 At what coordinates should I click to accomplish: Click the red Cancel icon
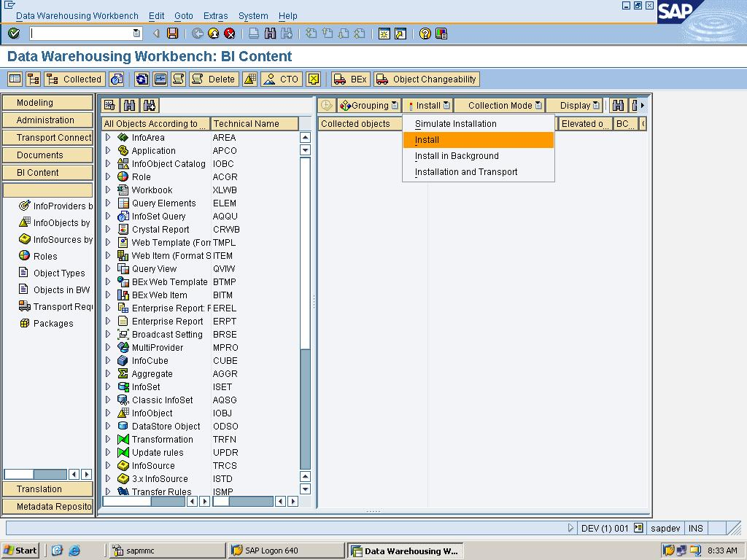[230, 34]
